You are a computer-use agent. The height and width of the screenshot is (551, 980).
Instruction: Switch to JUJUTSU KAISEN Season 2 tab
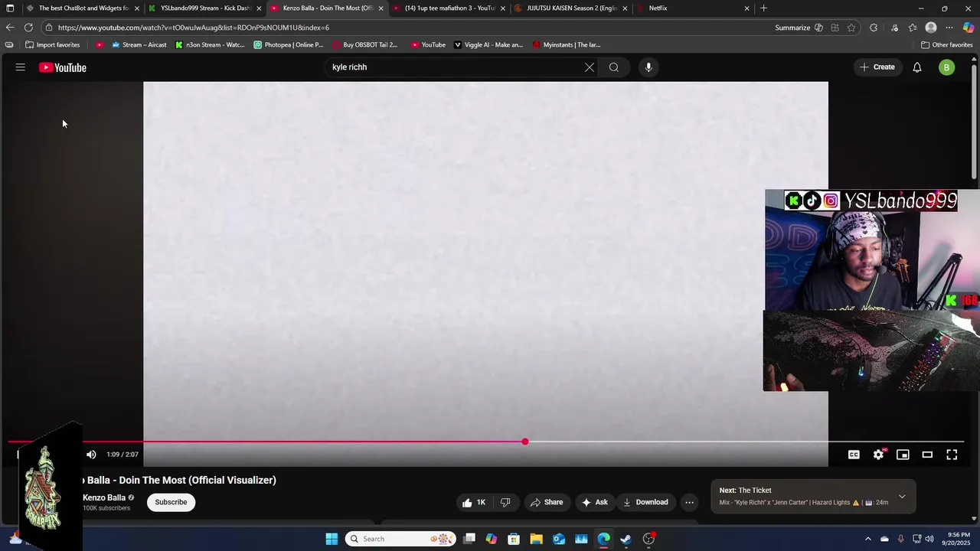click(x=572, y=8)
